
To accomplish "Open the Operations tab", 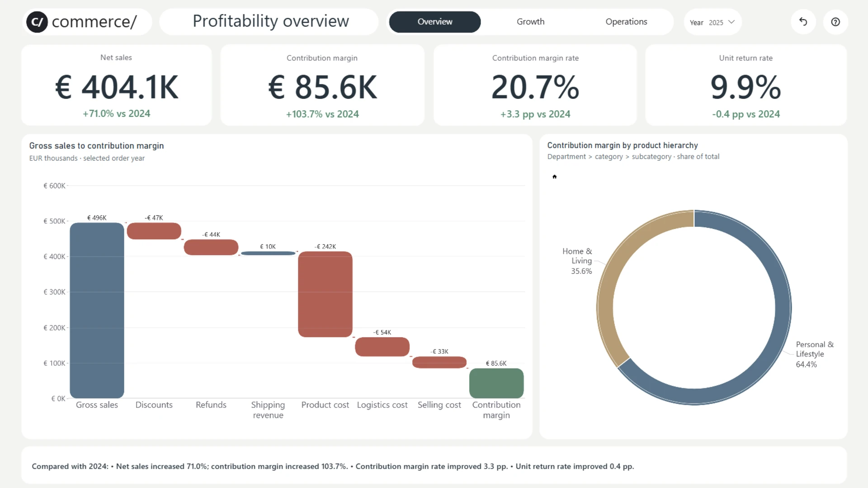I will (x=626, y=22).
